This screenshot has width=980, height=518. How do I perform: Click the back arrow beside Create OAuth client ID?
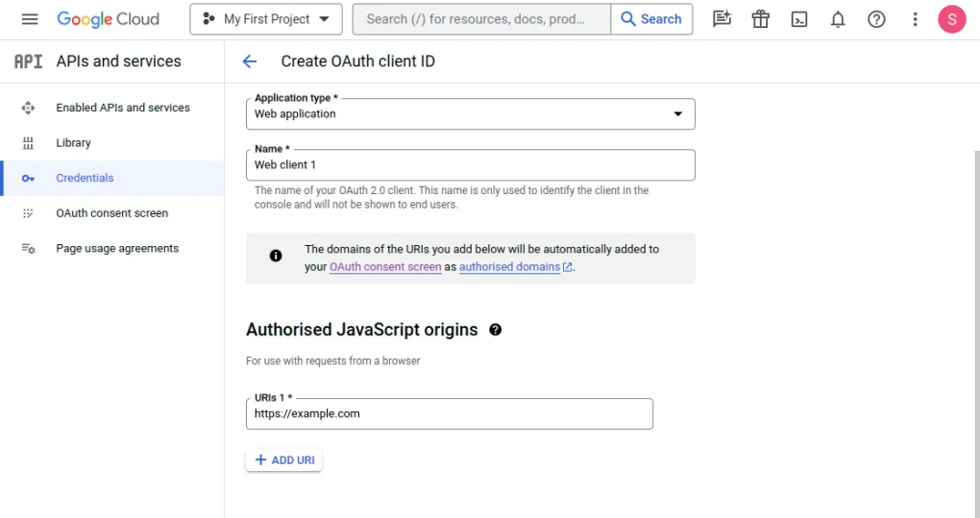coord(250,62)
